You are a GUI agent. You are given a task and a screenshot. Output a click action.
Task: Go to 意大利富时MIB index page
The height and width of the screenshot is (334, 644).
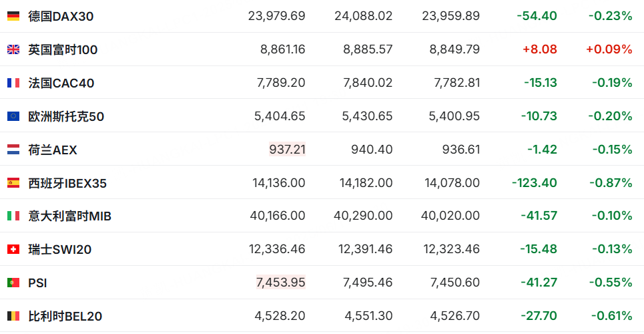(x=69, y=216)
